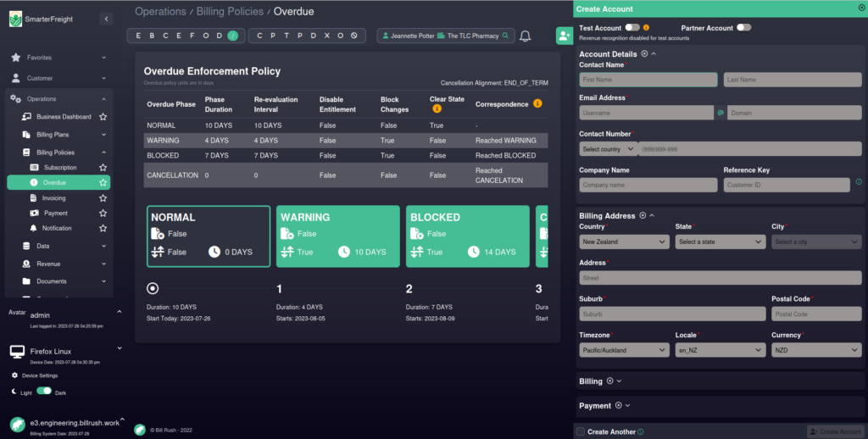The image size is (868, 439).
Task: Click the SmarterFreight logo
Action: point(15,19)
